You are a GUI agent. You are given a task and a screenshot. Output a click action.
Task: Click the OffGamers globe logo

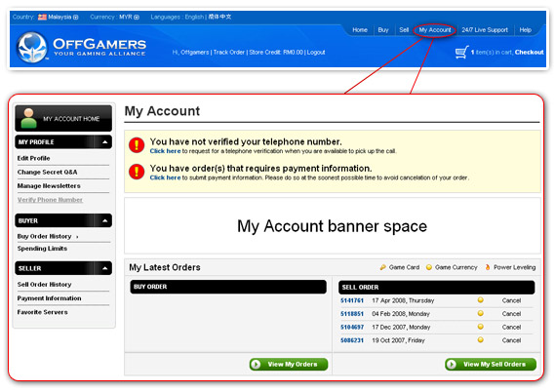pos(32,47)
